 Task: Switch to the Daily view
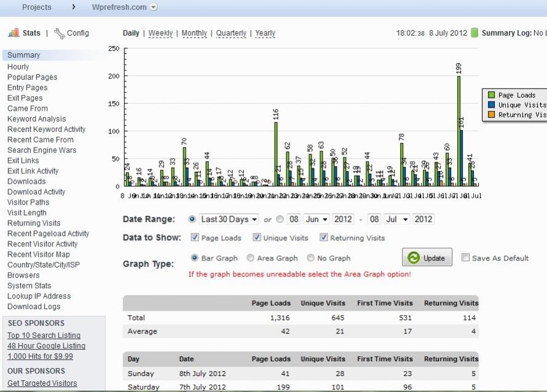pos(131,33)
